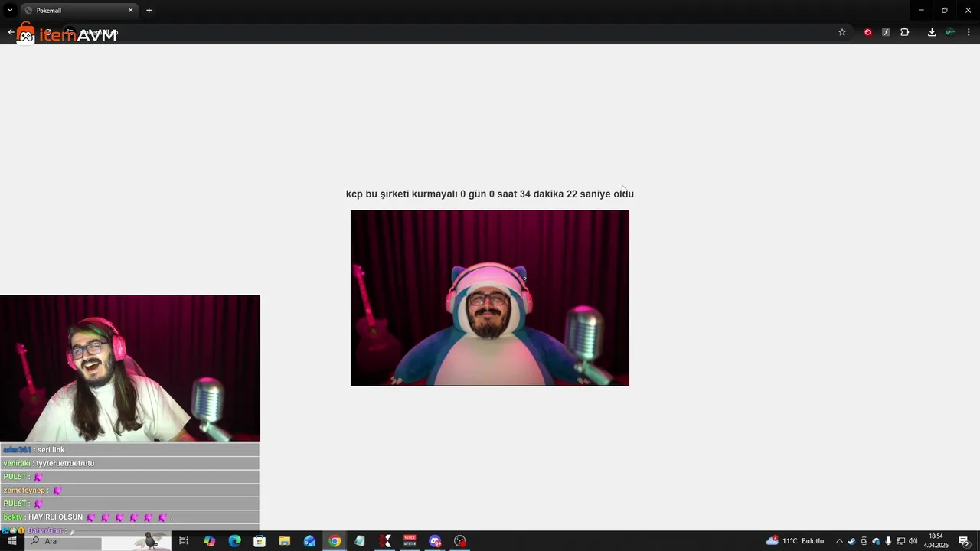Click the Meet Now camera tray icon
The image size is (980, 551).
[x=864, y=541]
